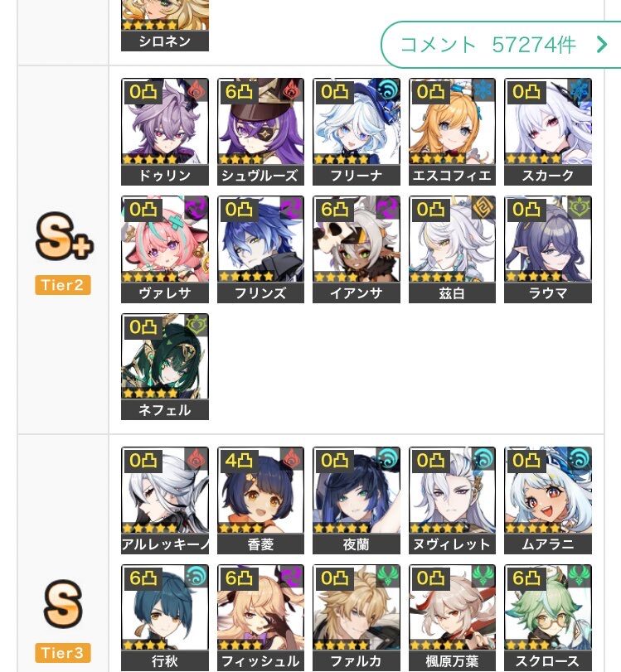Click the Tier3 orange label
The image size is (621, 672).
coord(63,653)
